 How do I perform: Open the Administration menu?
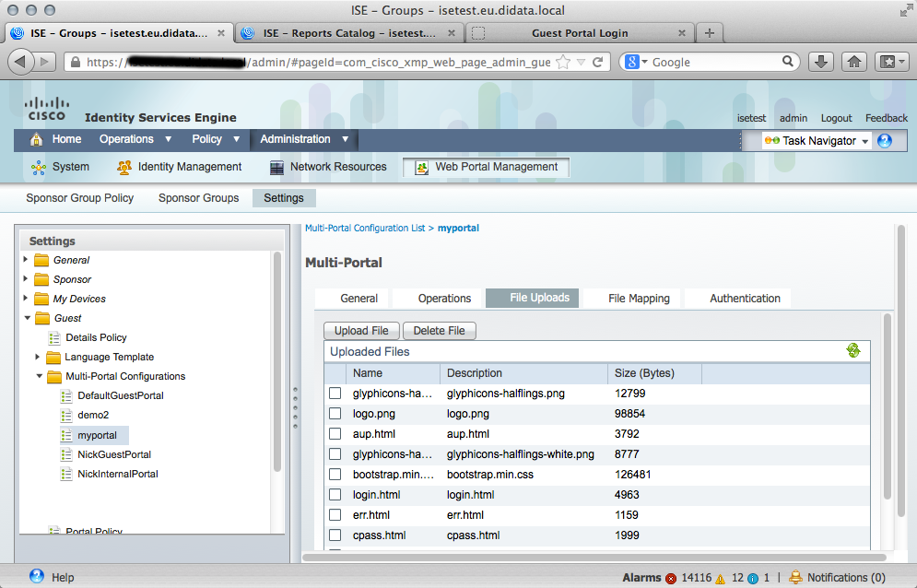tap(304, 139)
